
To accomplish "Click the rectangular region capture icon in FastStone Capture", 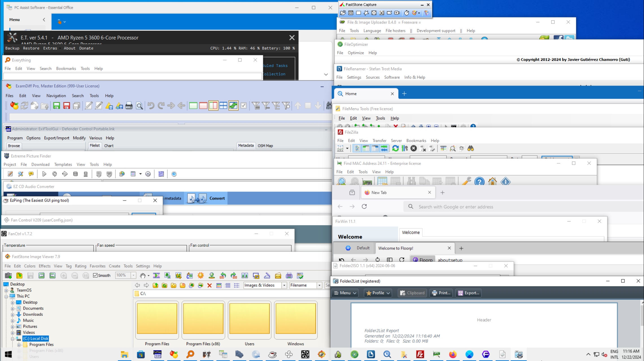I will 359,13.
